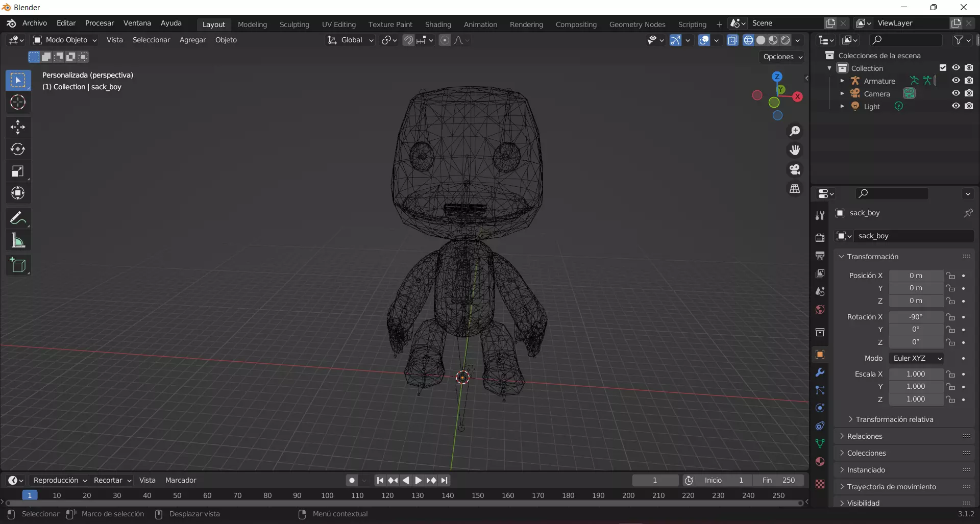Open the Agregar menu in viewport
980x524 pixels.
pos(192,40)
